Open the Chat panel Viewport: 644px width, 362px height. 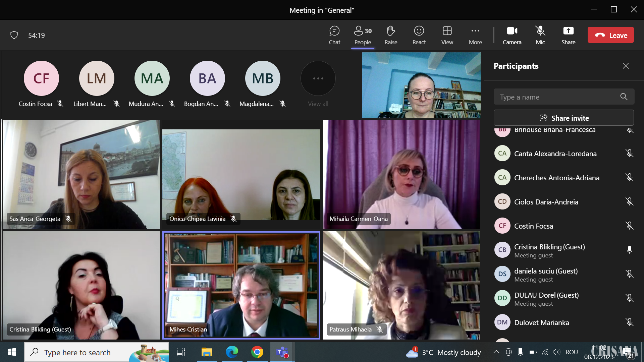tap(334, 35)
